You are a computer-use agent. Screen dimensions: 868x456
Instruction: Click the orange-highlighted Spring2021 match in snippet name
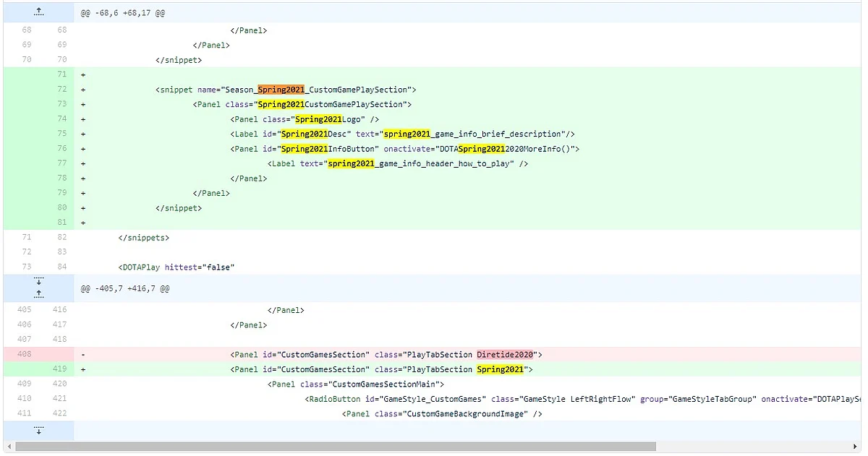click(281, 90)
